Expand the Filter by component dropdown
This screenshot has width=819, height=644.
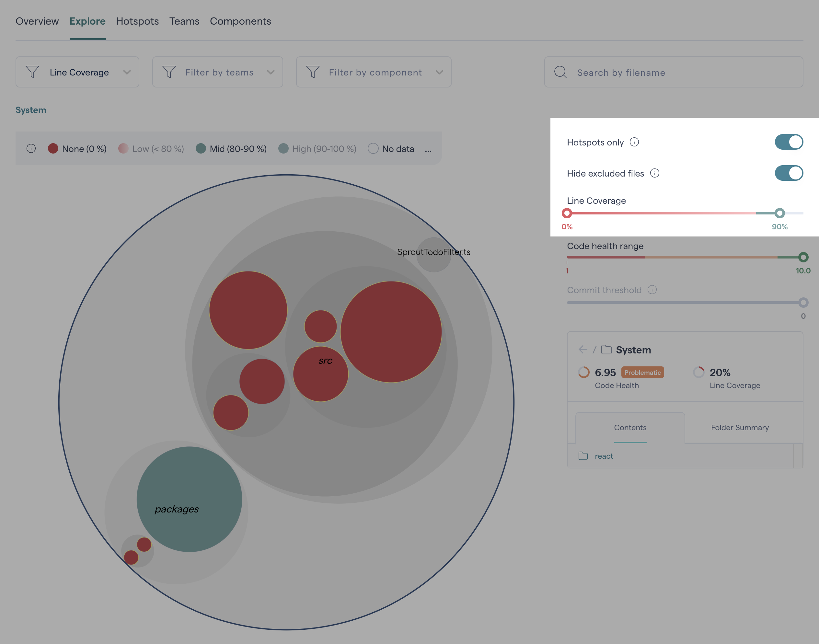pyautogui.click(x=374, y=72)
